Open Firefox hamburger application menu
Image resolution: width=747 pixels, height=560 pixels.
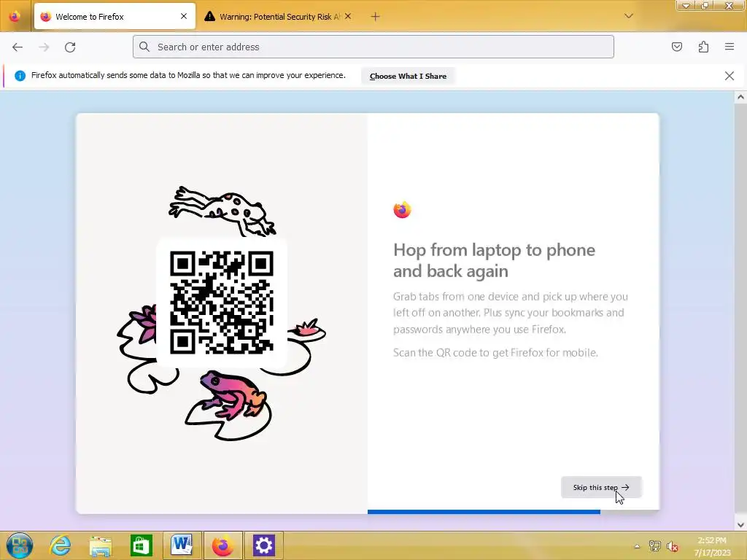click(729, 47)
